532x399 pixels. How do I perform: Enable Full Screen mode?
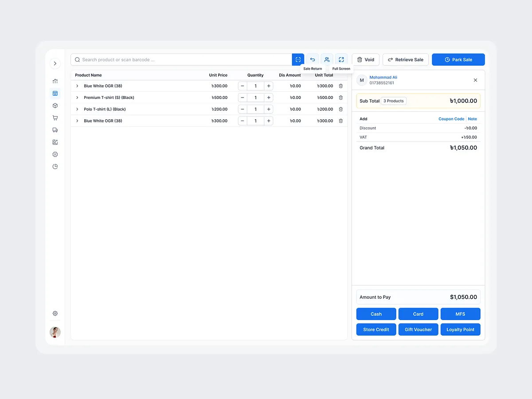[341, 59]
